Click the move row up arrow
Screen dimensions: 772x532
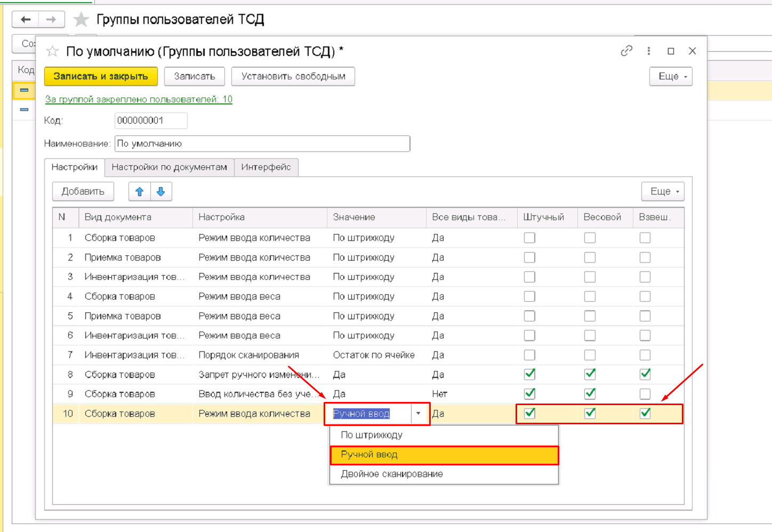(140, 191)
